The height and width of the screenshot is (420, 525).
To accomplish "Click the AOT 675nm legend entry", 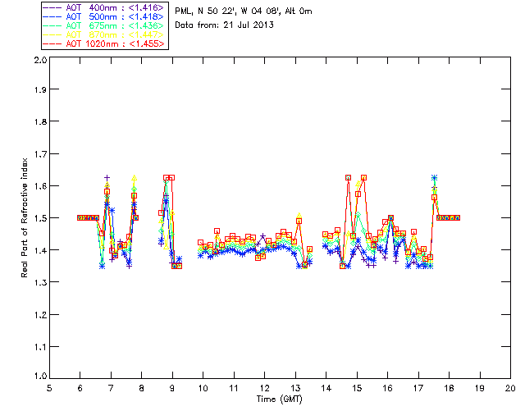I will pyautogui.click(x=104, y=25).
